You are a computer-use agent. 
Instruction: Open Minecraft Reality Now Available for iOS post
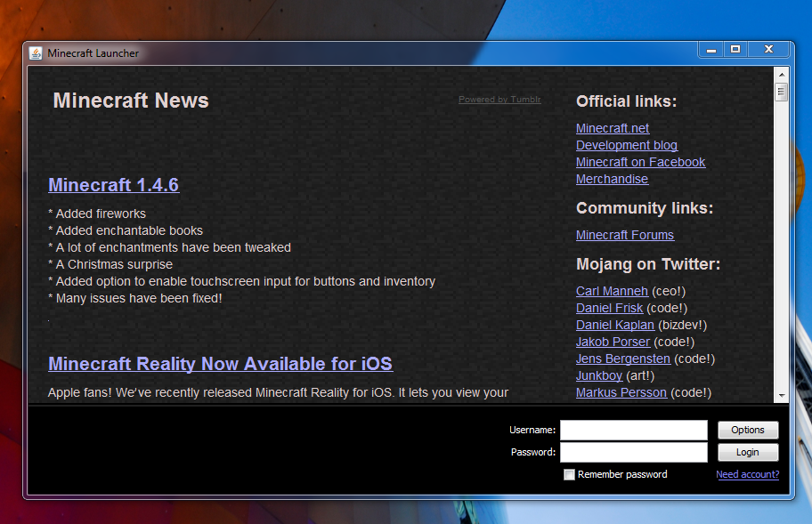pyautogui.click(x=220, y=364)
